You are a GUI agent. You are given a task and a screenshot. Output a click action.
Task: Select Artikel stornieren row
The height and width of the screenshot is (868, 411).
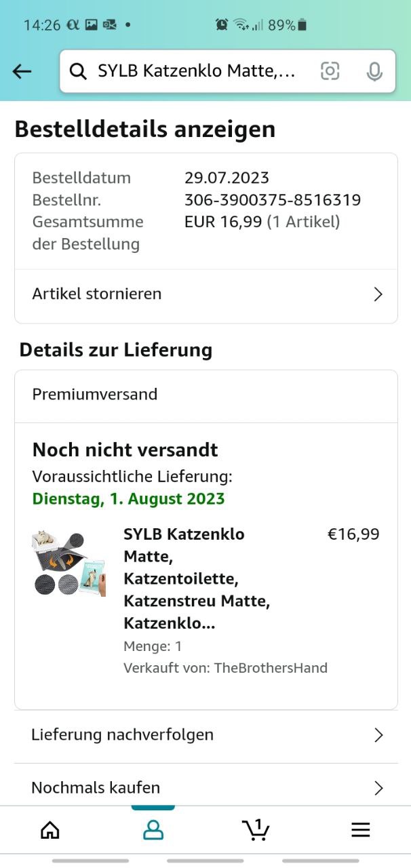[x=97, y=294]
